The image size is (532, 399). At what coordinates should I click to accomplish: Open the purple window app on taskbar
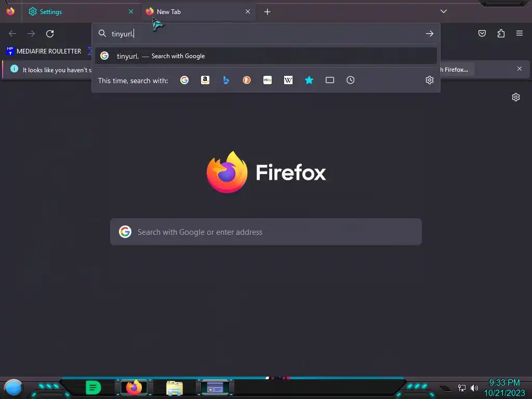(x=215, y=388)
